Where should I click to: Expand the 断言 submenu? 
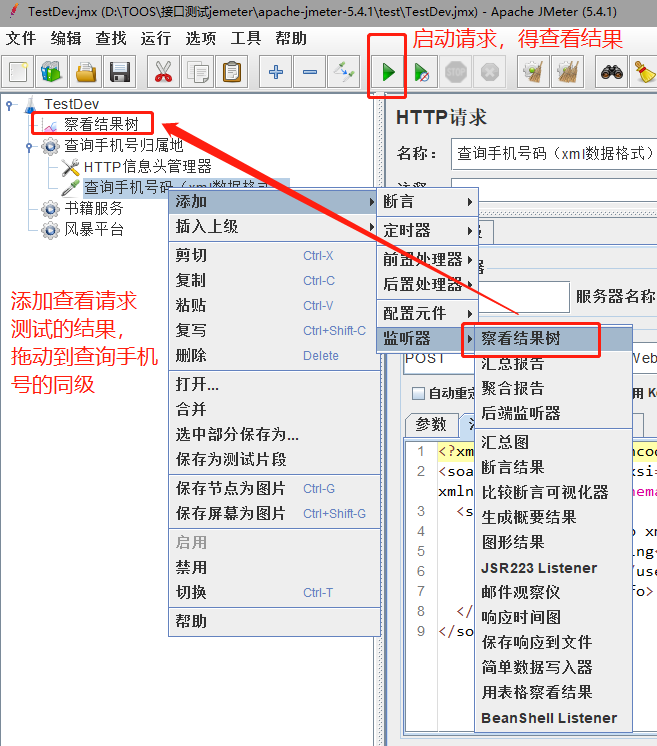(428, 202)
